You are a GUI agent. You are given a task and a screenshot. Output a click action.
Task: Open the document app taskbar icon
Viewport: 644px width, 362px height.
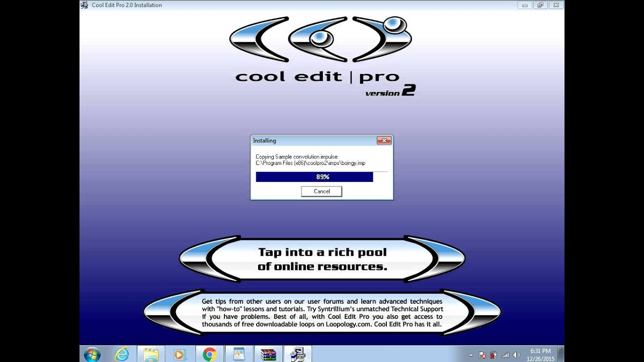[238, 354]
